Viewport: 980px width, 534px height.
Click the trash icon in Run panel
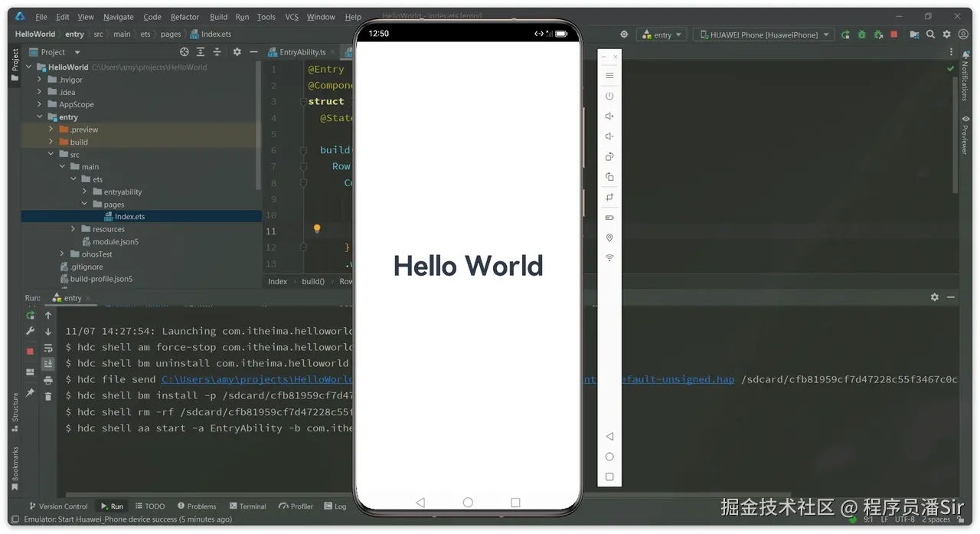pos(48,396)
